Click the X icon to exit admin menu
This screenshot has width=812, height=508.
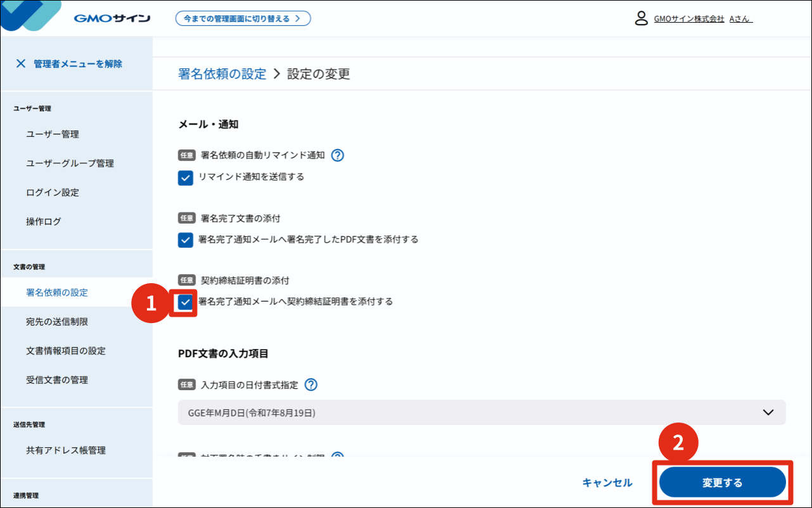(x=21, y=63)
